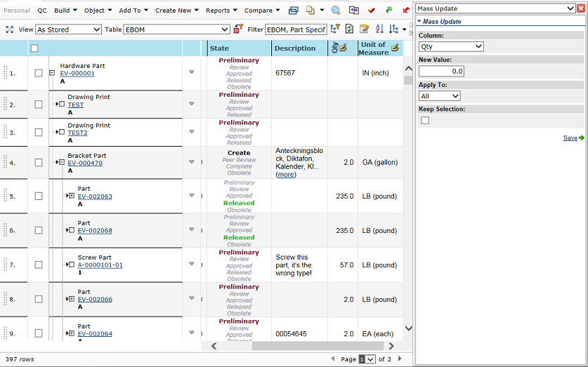Click the New Value input field
The height and width of the screenshot is (367, 588).
[x=441, y=71]
